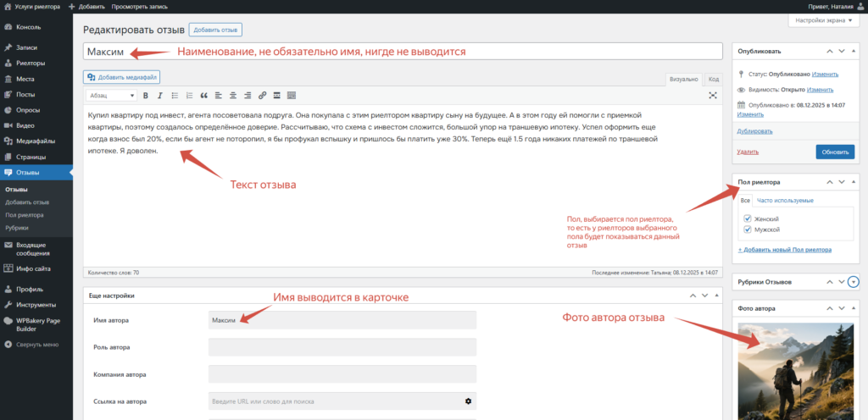Open WPBakery Page Builder settings
The image size is (868, 420).
click(x=36, y=324)
